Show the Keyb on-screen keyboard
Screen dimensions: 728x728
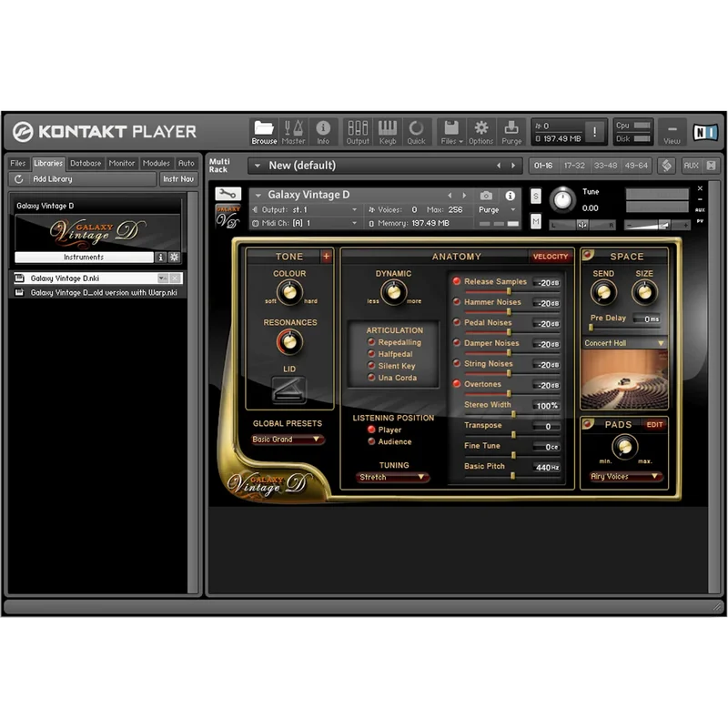click(388, 132)
